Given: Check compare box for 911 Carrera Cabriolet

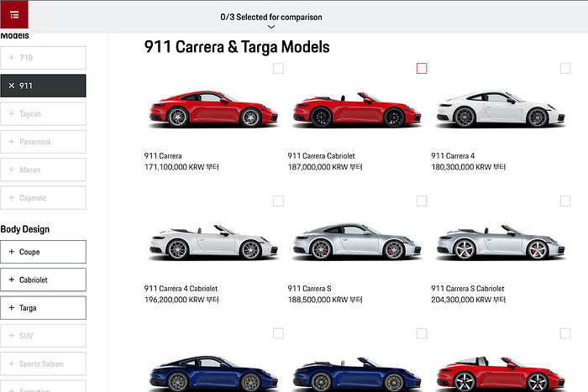Looking at the screenshot, I should click(422, 69).
